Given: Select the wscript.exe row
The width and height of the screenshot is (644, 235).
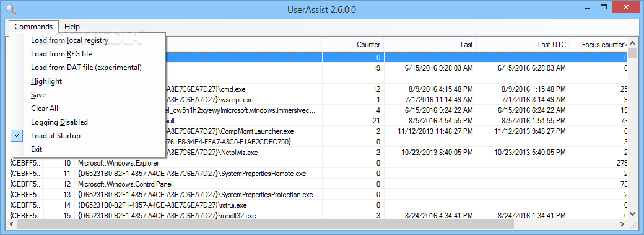Looking at the screenshot, I should 396,100.
